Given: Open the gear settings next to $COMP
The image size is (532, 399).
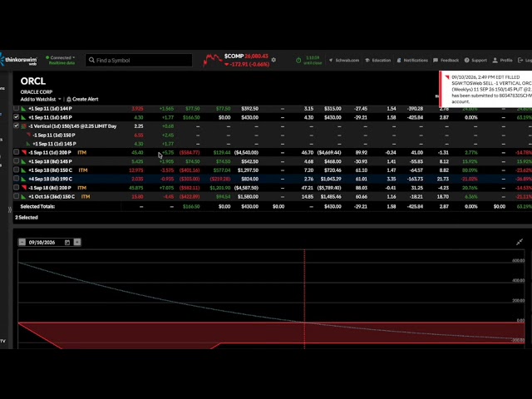Looking at the screenshot, I should pos(273,60).
